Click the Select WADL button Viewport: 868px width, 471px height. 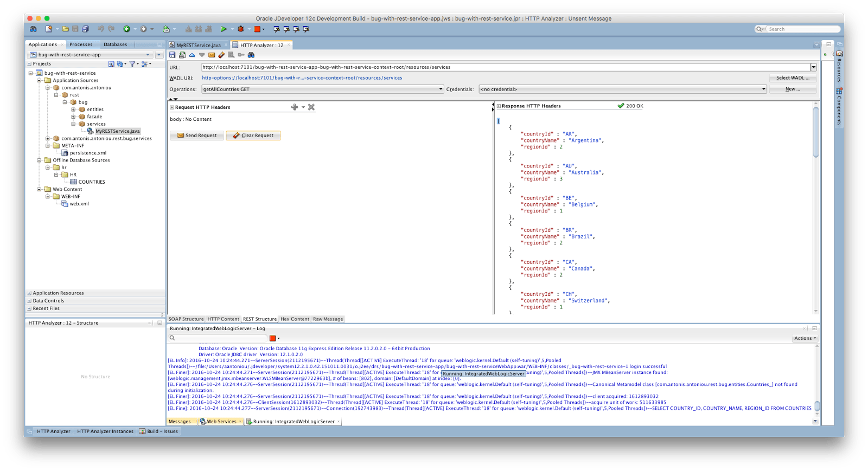click(793, 78)
